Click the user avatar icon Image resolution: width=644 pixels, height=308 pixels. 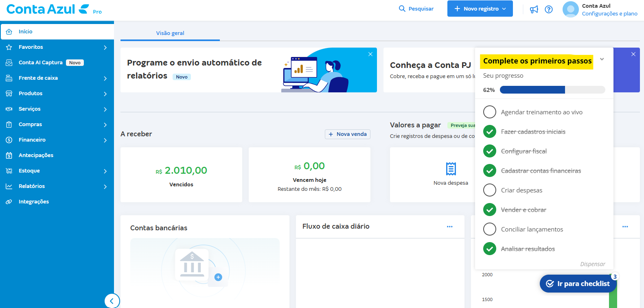pos(570,9)
